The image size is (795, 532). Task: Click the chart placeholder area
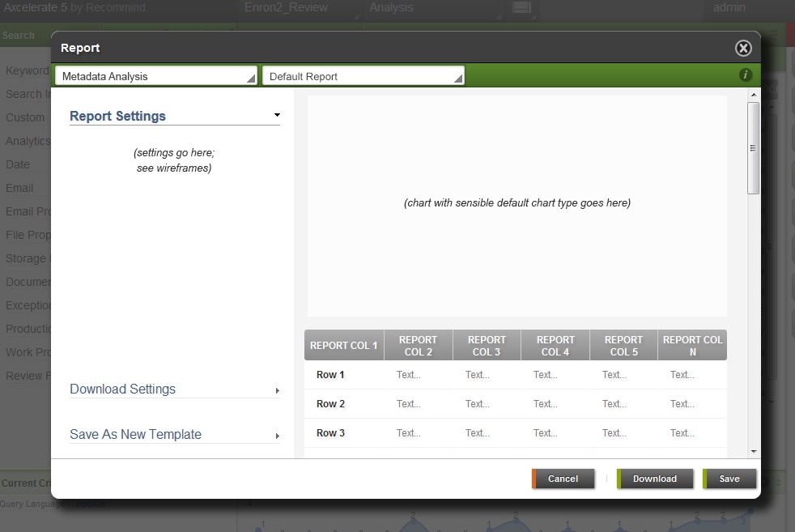pos(517,206)
